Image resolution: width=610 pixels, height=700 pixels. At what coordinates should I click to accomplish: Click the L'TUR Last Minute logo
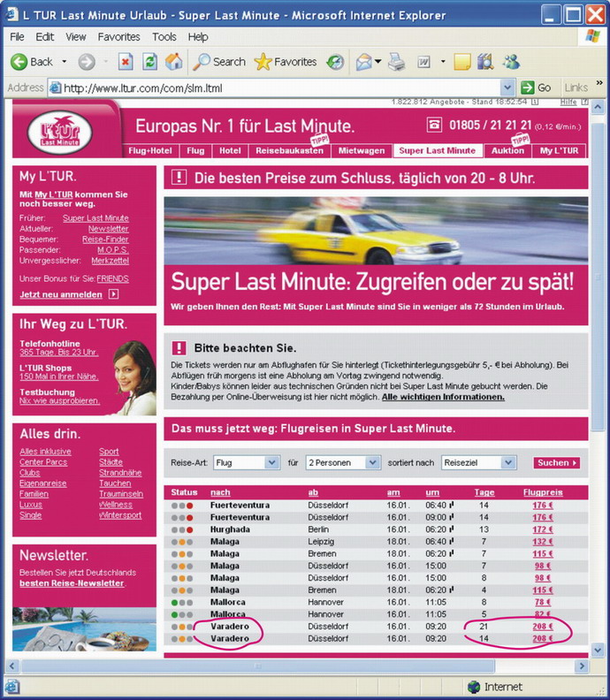(x=60, y=133)
